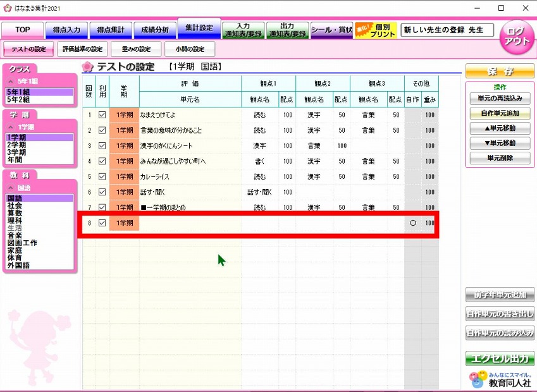
Task: Collapse the 学期 panel with the 1学期 arrow
Action: 11,127
